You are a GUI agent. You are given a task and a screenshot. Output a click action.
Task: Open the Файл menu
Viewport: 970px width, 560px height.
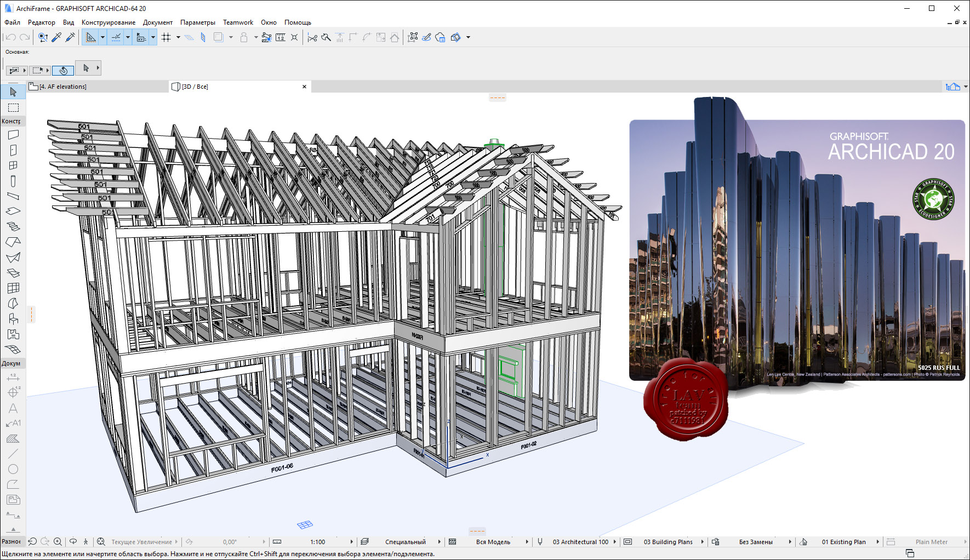pos(12,22)
